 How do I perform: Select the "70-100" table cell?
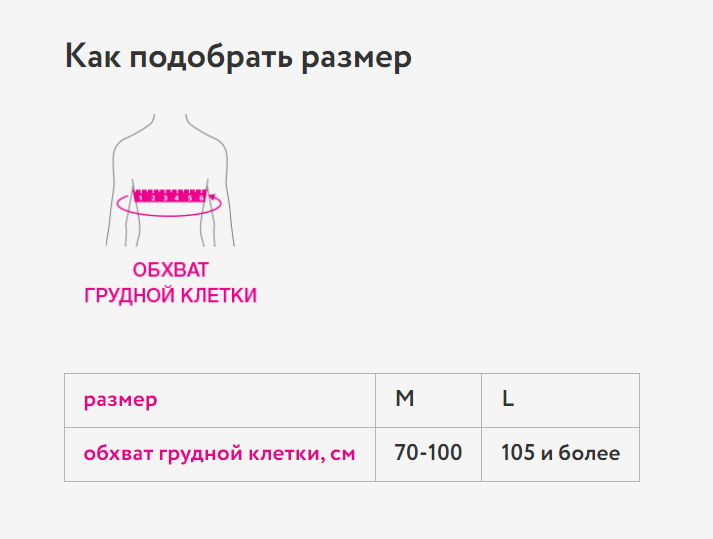point(428,454)
